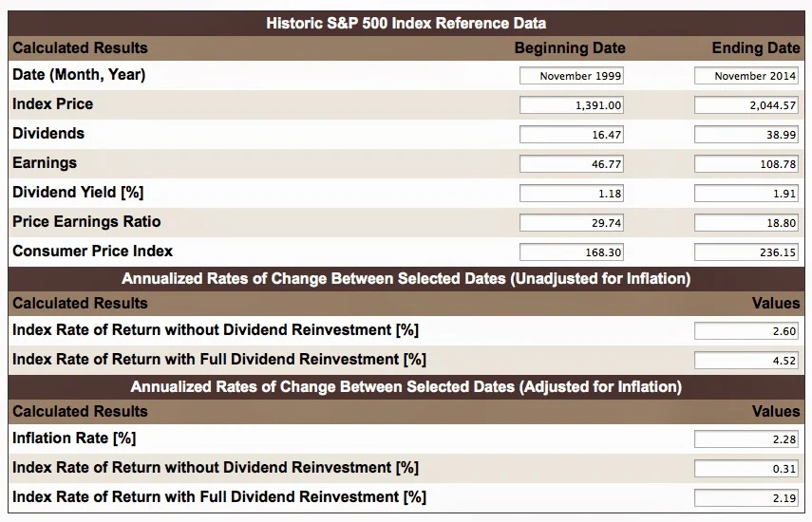Image resolution: width=812 pixels, height=522 pixels.
Task: Select the beginning Dividend Yield field 1.18
Action: click(x=572, y=194)
